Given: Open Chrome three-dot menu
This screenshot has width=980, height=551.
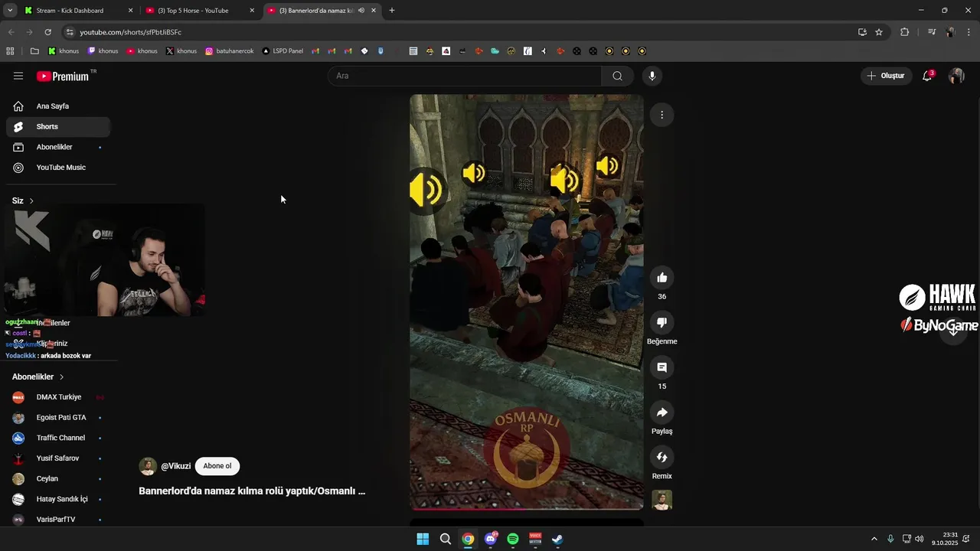Looking at the screenshot, I should [969, 32].
